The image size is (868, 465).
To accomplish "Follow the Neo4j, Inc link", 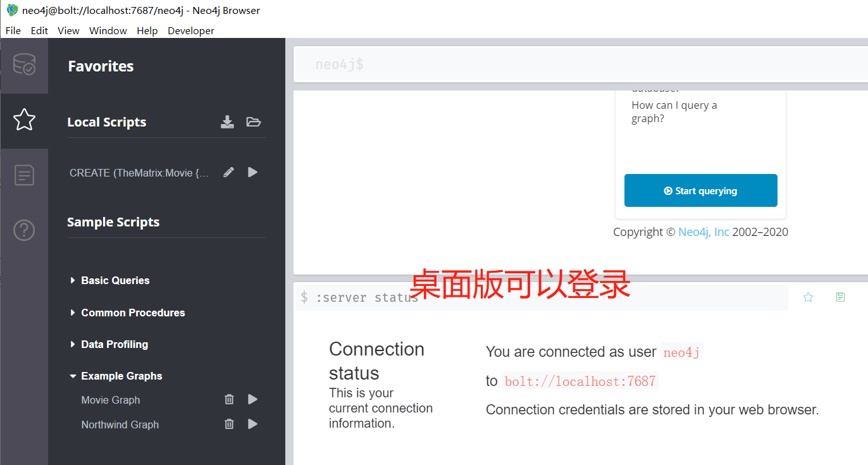I will click(x=704, y=232).
